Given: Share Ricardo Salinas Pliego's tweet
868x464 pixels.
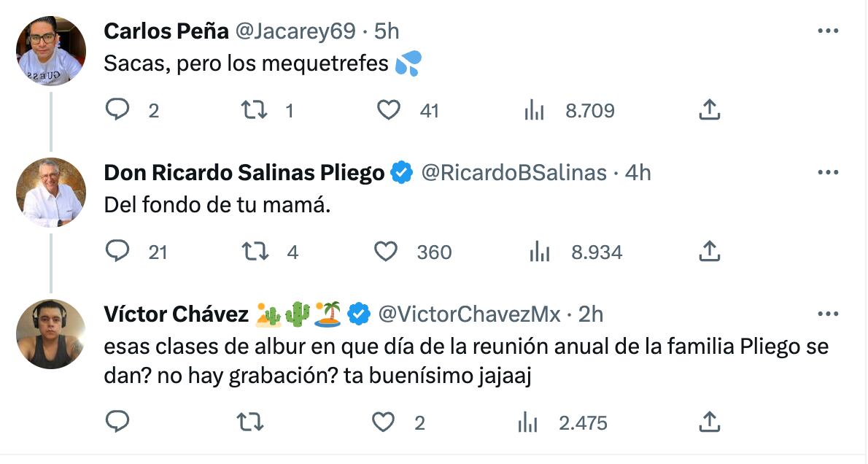Looking at the screenshot, I should click(x=710, y=252).
